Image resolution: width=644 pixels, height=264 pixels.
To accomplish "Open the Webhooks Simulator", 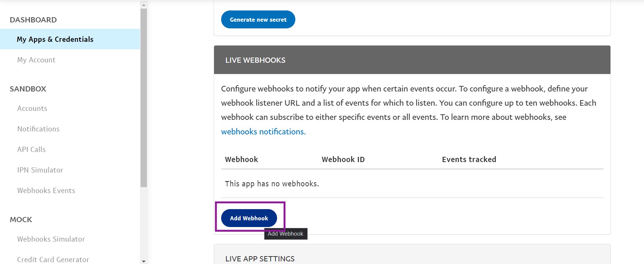I will tap(51, 239).
